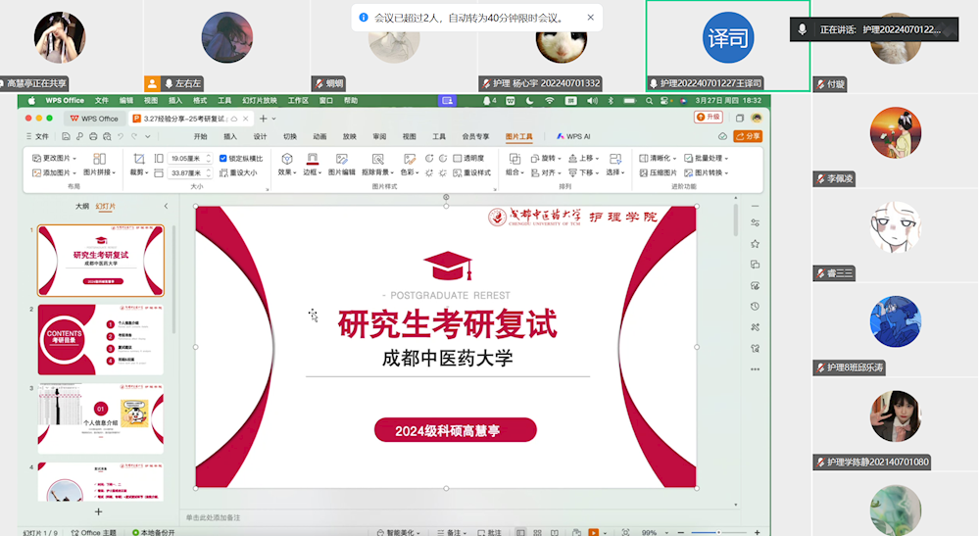The height and width of the screenshot is (536, 980).
Task: Click the height field showing 19.05厘米
Action: [x=188, y=159]
